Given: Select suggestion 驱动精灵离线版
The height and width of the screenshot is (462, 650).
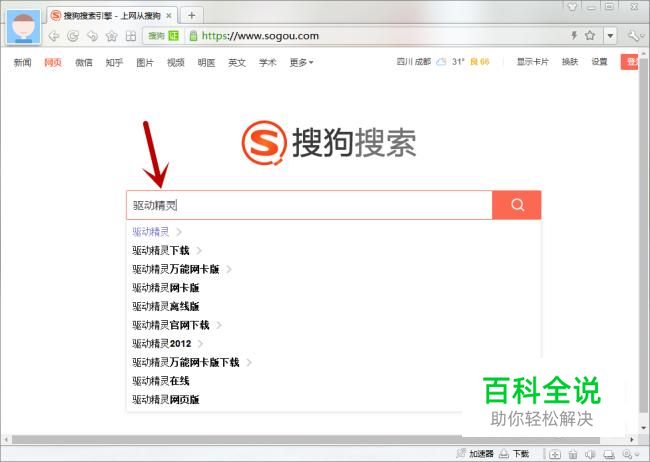Looking at the screenshot, I should [166, 306].
